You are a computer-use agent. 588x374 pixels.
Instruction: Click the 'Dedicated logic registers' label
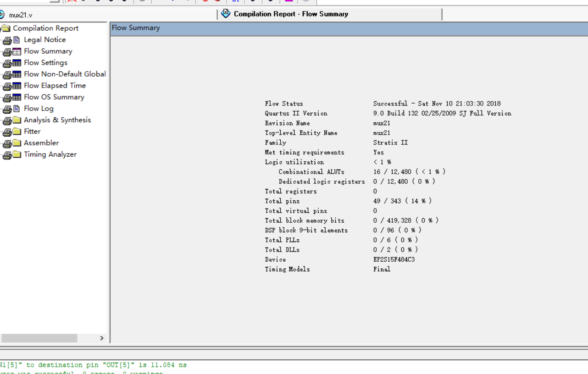(x=322, y=181)
